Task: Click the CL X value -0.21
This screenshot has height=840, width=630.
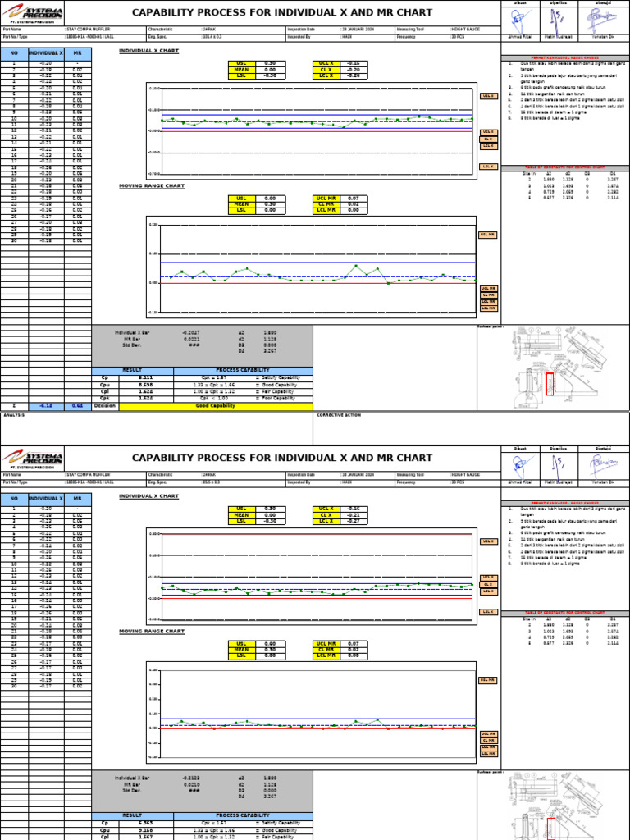Action: (353, 515)
